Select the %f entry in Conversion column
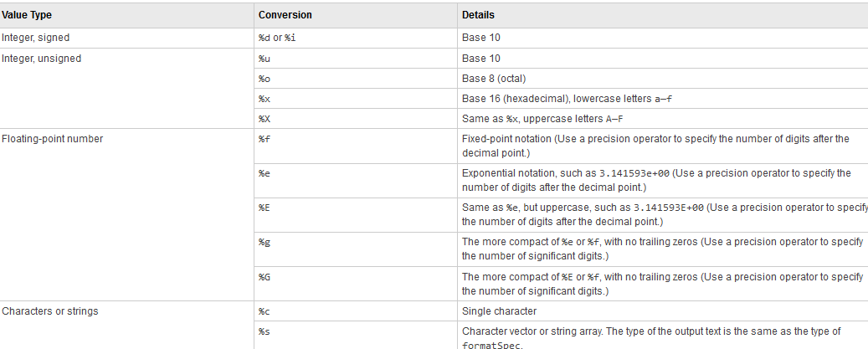868x349 pixels. tap(264, 139)
